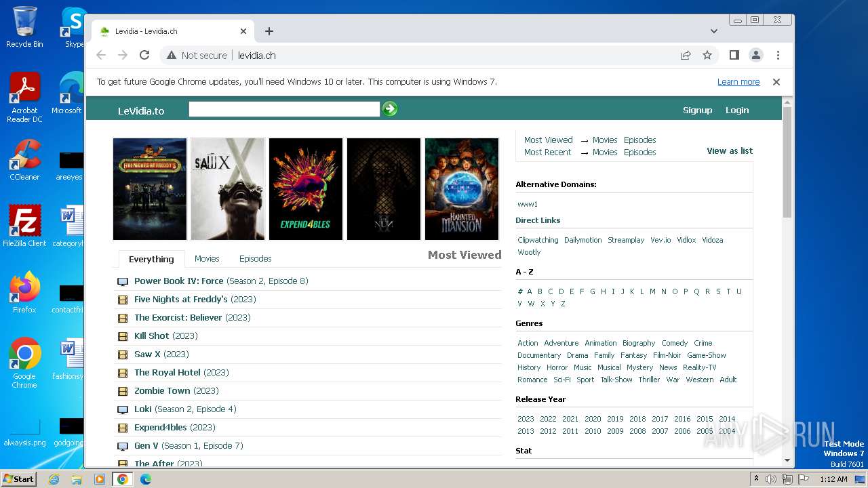
Task: Open Dailymotion direct link
Action: 583,240
